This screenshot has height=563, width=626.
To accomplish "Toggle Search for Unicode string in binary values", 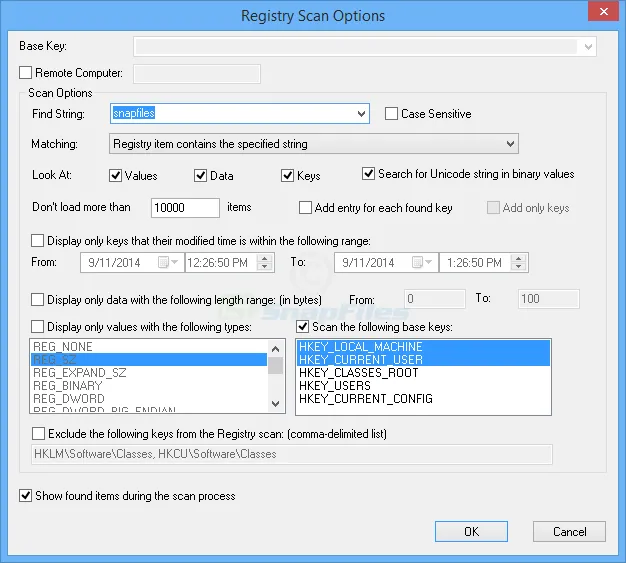I will 368,174.
